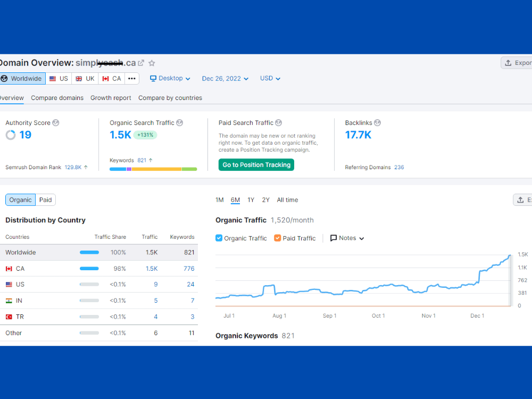The image size is (532, 399).
Task: Open the Keywords 821 link
Action: 142,160
